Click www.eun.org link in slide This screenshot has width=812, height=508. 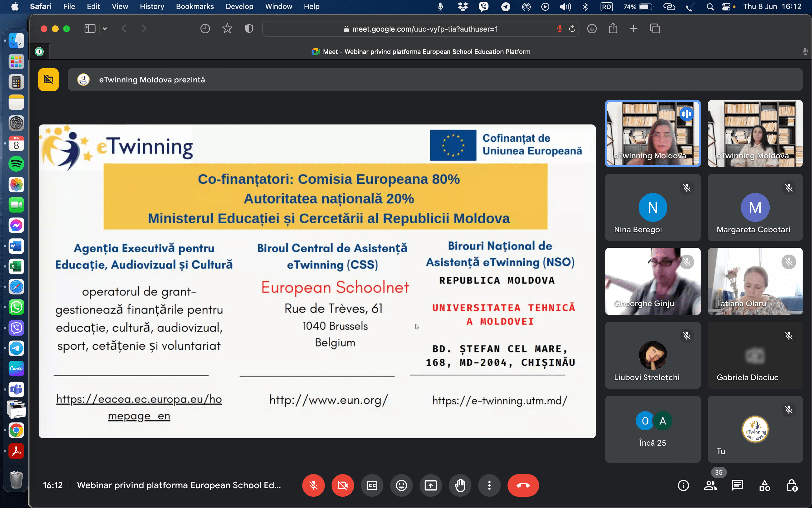coord(328,400)
